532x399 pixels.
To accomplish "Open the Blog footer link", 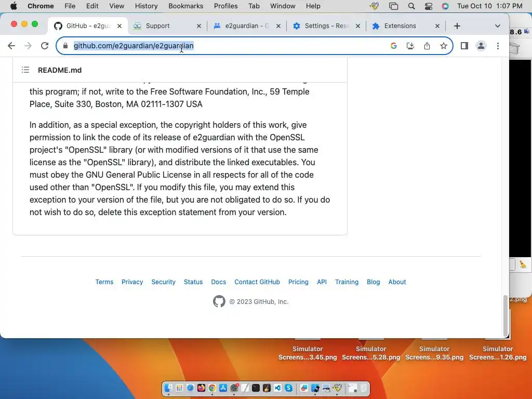I will (x=373, y=282).
